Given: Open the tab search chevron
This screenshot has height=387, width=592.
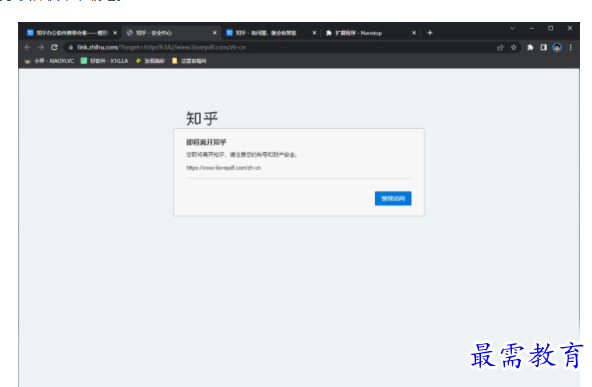Looking at the screenshot, I should (x=512, y=28).
